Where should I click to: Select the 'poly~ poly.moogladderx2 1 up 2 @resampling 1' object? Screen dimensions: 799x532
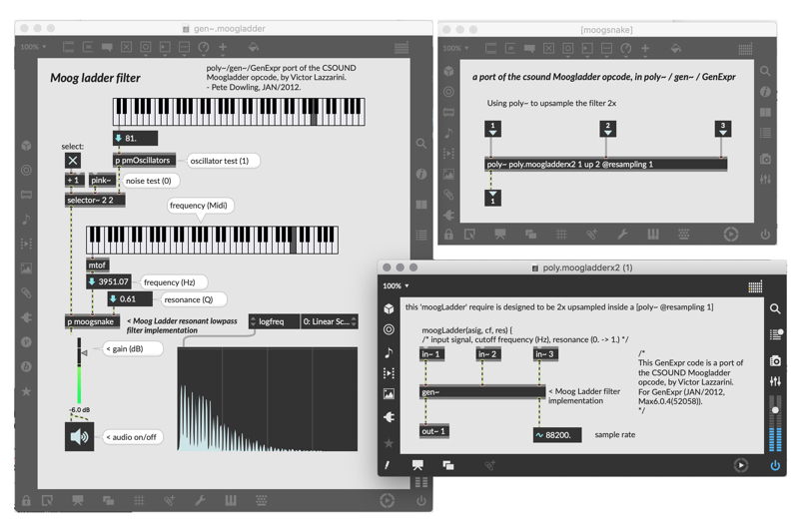pyautogui.click(x=606, y=164)
